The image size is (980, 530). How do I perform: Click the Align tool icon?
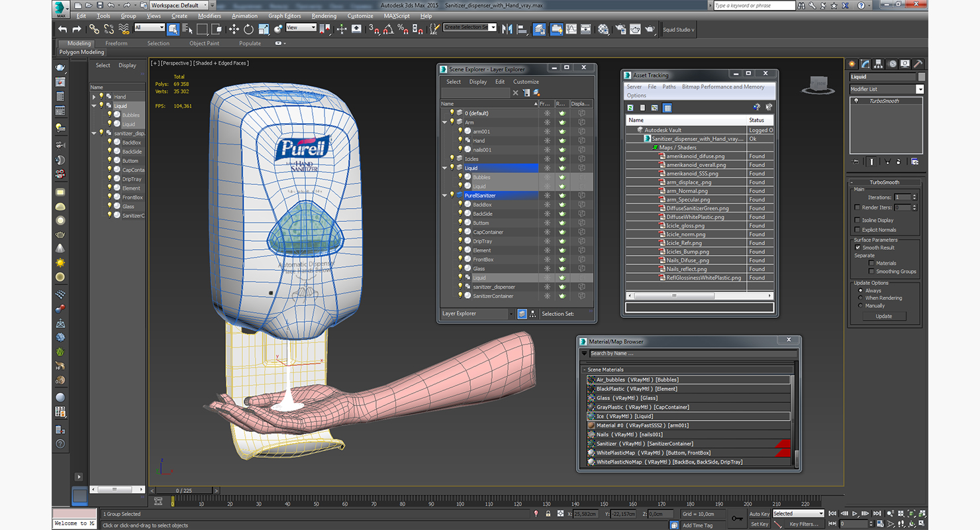tap(522, 29)
